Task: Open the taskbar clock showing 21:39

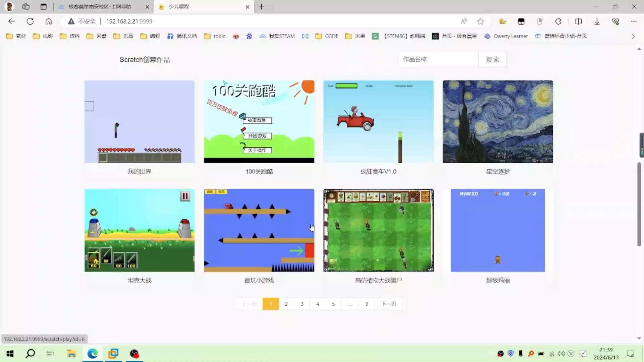Action: tap(606, 354)
